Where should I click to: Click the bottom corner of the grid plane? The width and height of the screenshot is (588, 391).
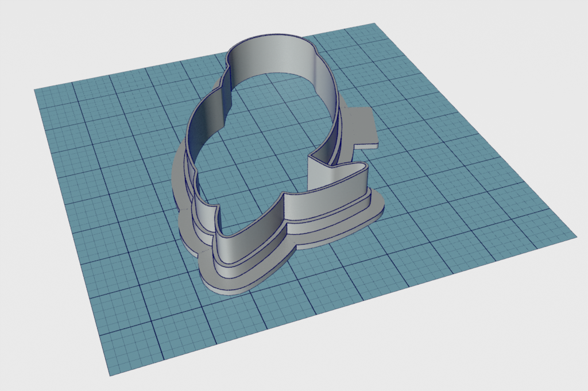point(111,374)
